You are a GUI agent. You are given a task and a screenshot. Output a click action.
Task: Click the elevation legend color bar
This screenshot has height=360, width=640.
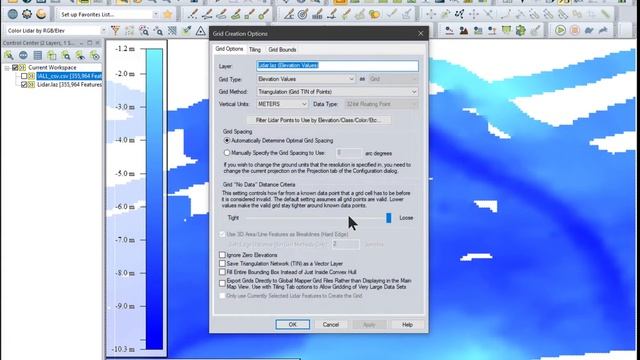pyautogui.click(x=154, y=199)
